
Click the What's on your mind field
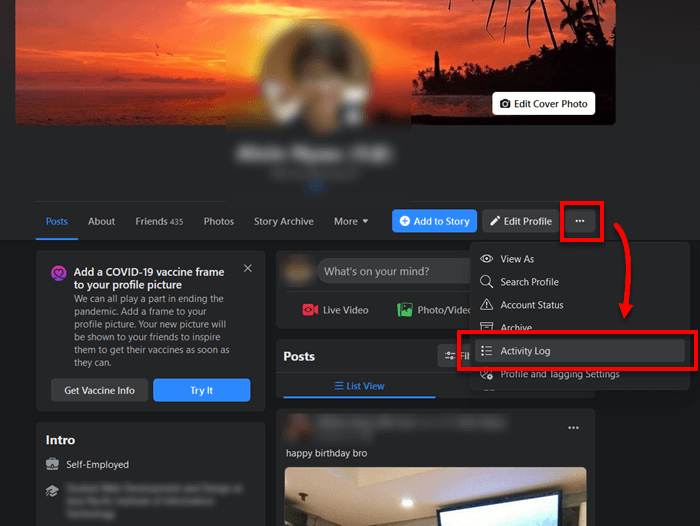pyautogui.click(x=395, y=271)
